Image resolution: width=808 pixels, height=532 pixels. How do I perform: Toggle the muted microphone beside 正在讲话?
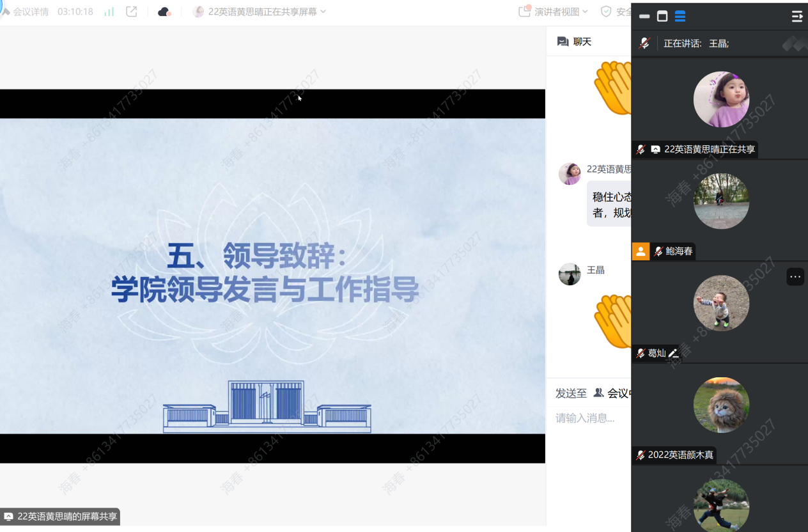[644, 43]
